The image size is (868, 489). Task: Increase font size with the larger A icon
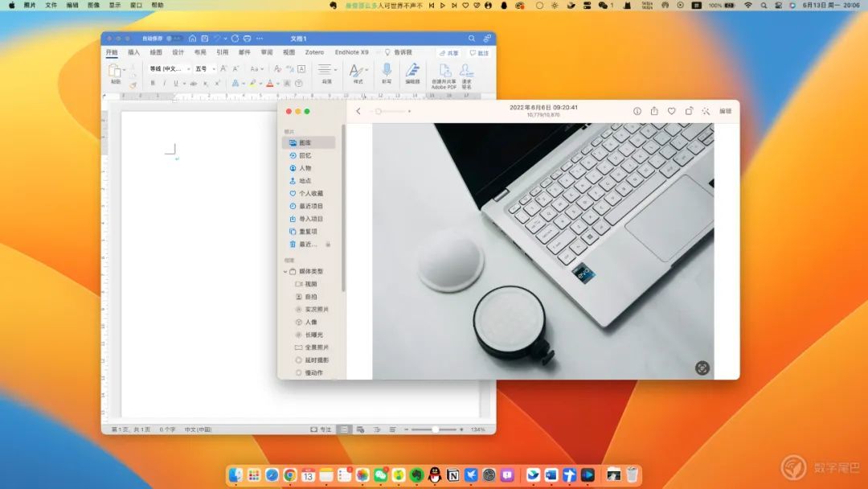click(223, 68)
